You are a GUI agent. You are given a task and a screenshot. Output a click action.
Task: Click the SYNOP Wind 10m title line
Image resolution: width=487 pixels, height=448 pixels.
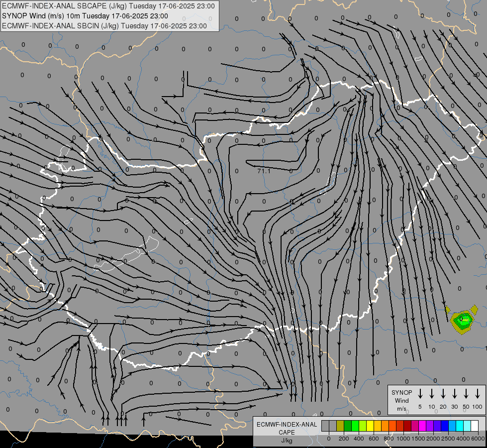tap(85, 16)
